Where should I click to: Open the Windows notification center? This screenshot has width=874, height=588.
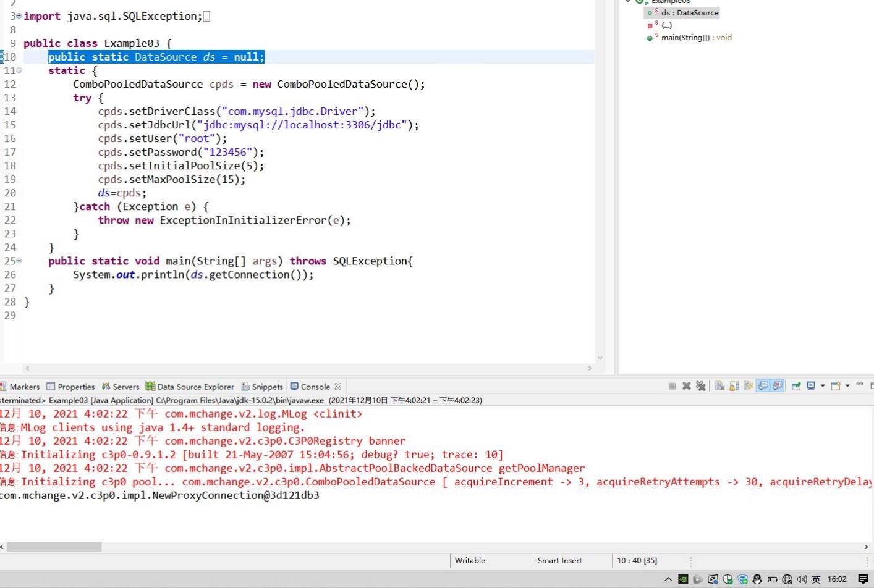tap(863, 579)
